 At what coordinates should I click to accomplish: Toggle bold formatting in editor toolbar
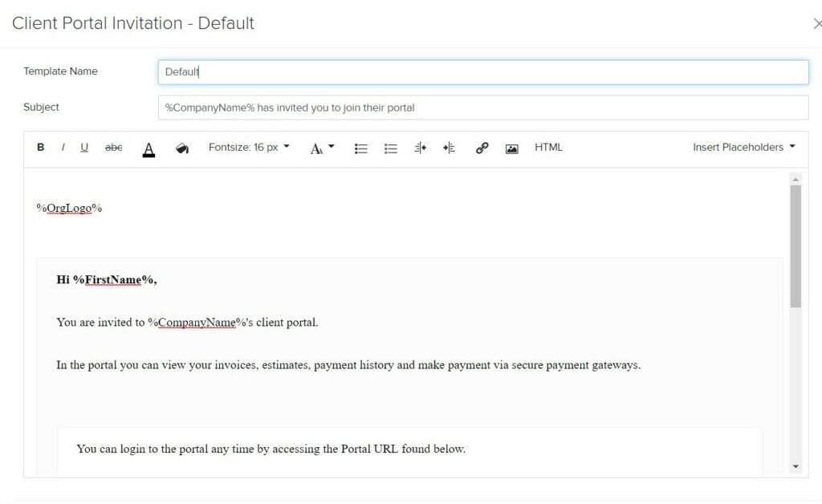[x=40, y=148]
